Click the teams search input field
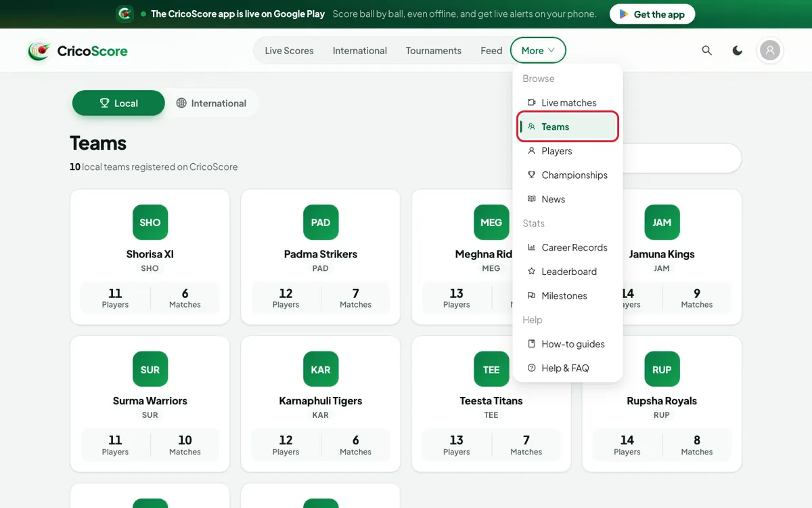812x508 pixels. coord(682,158)
